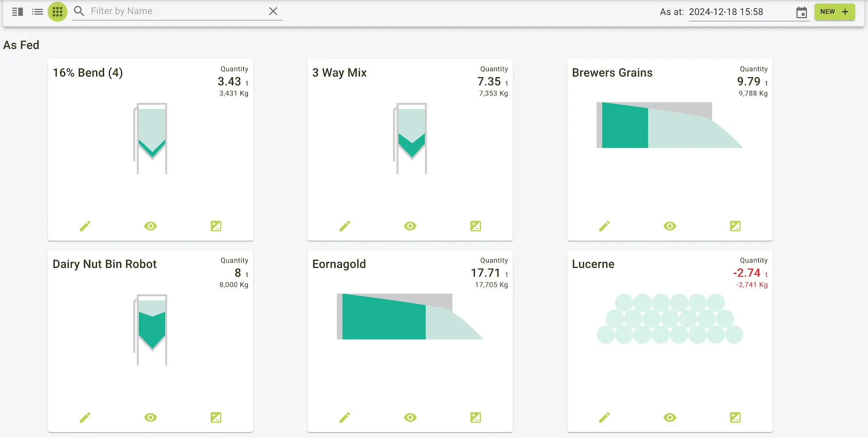Edit the Eornagold feed entry
The height and width of the screenshot is (438, 868).
344,418
